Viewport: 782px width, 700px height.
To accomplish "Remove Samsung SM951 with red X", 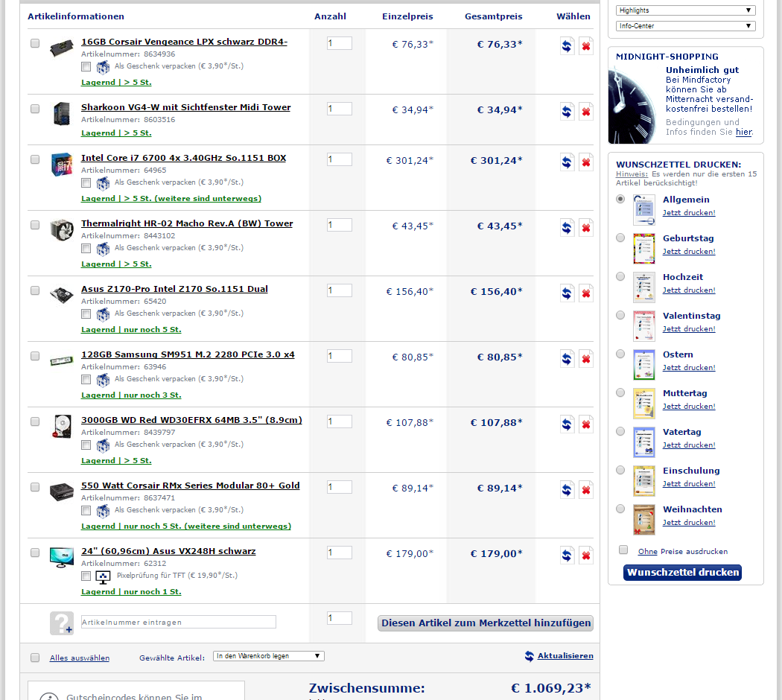I will [586, 358].
